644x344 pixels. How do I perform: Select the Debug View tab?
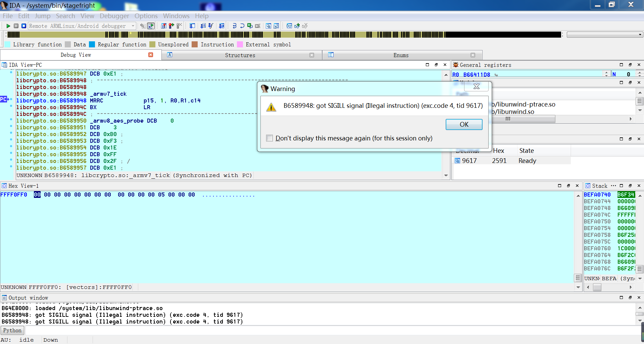pyautogui.click(x=76, y=55)
